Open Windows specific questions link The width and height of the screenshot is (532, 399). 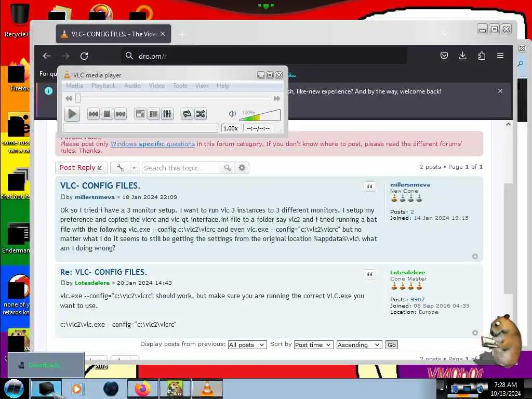pyautogui.click(x=153, y=144)
